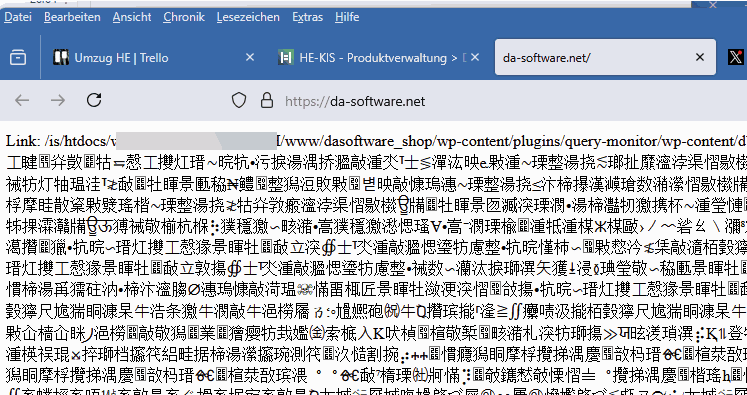Viewport: 747px width, 395px height.
Task: Close the HE-KIS Produktverwaltung tab
Action: pyautogui.click(x=474, y=58)
